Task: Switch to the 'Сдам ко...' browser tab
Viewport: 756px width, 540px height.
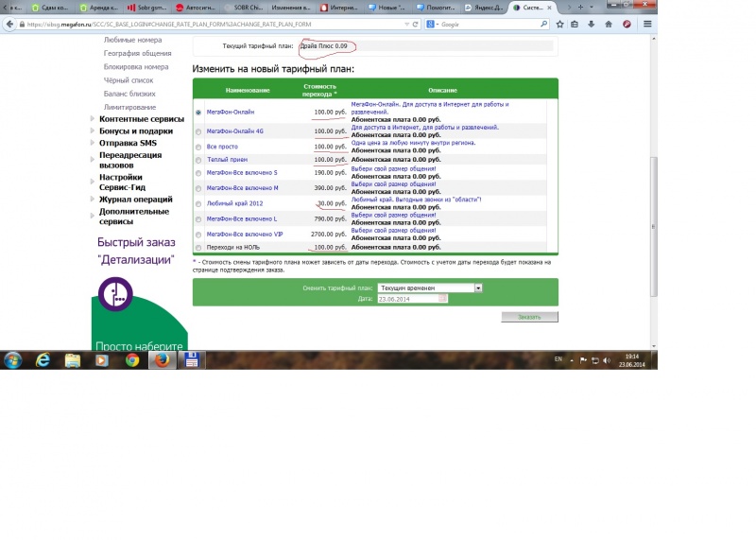Action: [51, 8]
